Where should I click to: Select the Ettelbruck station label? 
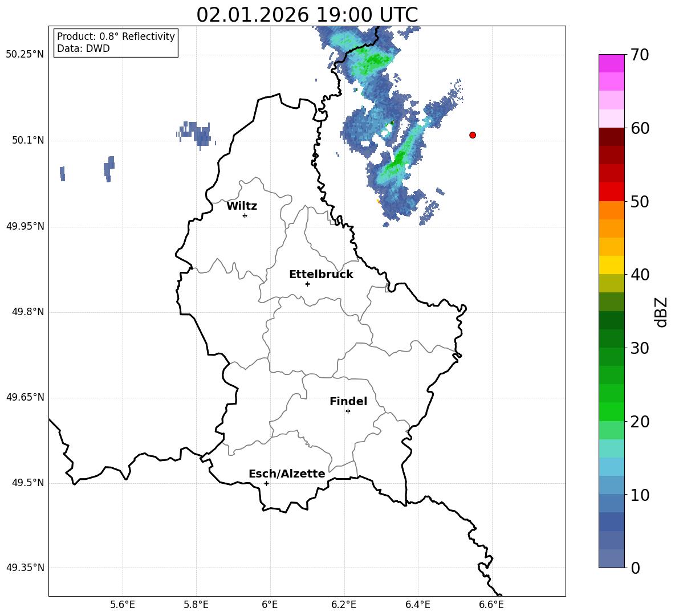point(321,275)
